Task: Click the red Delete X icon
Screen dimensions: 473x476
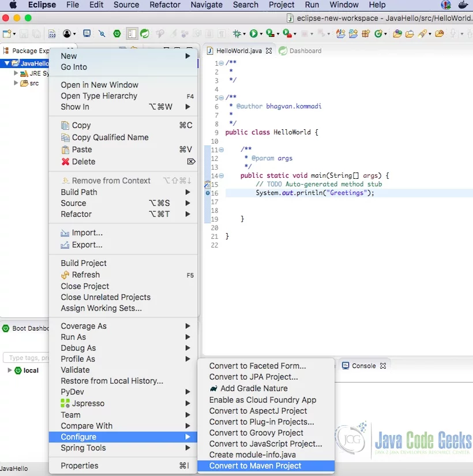Action: click(x=65, y=162)
